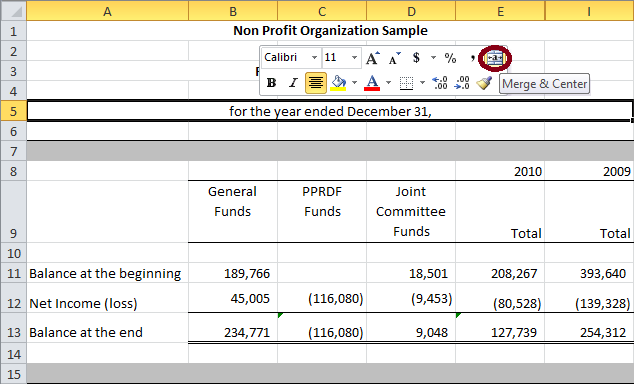Screen dimensions: 634x384
Task: Click 'Balance at the beginning' label cell
Action: pos(108,273)
